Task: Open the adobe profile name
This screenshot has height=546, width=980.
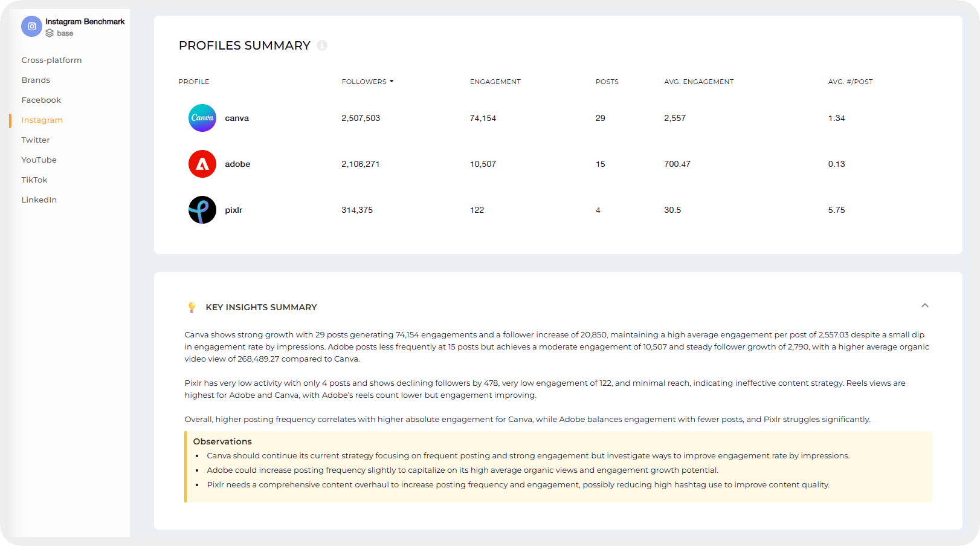Action: (x=237, y=164)
